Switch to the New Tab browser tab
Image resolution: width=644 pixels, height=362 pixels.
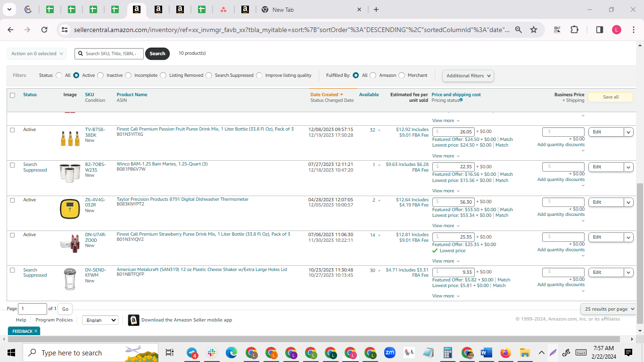pyautogui.click(x=311, y=9)
